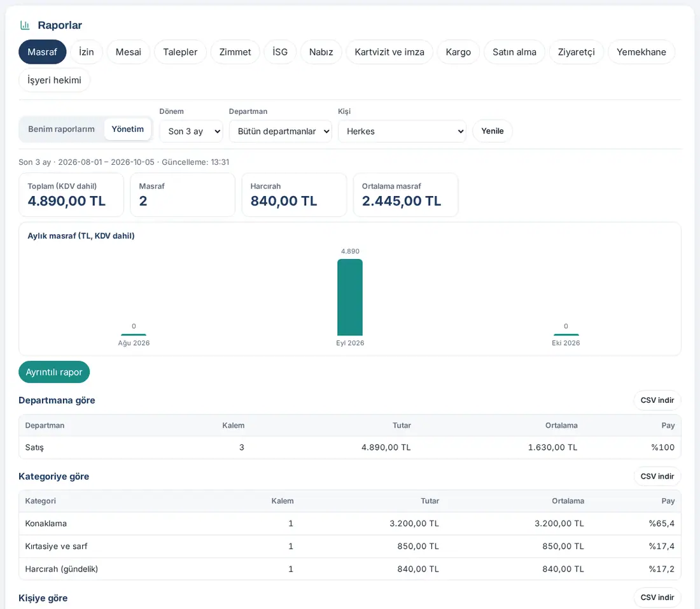The width and height of the screenshot is (700, 609).
Task: Select the Satın alma tab
Action: [514, 52]
